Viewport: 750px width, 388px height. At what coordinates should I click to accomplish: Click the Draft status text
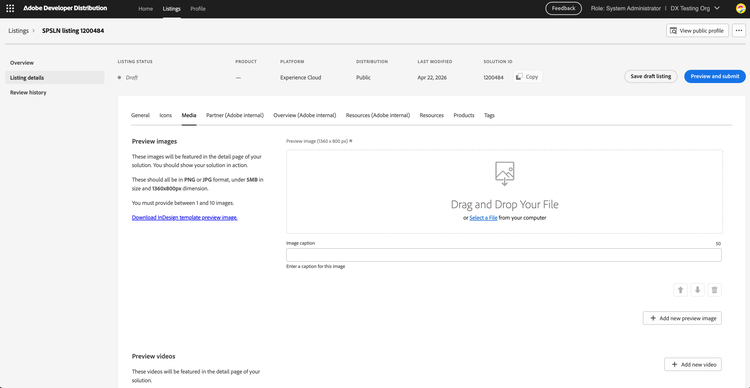[132, 78]
